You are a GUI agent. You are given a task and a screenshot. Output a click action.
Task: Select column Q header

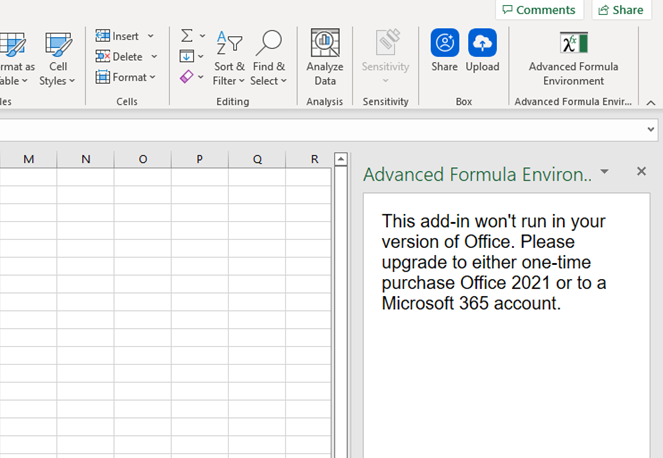pos(257,159)
